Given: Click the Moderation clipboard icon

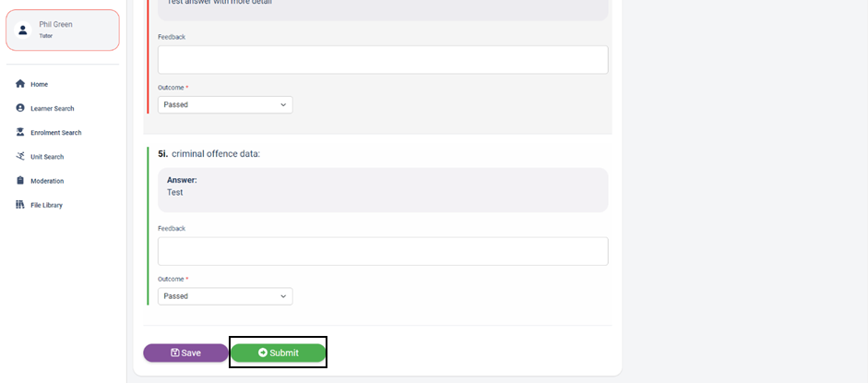Looking at the screenshot, I should pos(20,181).
